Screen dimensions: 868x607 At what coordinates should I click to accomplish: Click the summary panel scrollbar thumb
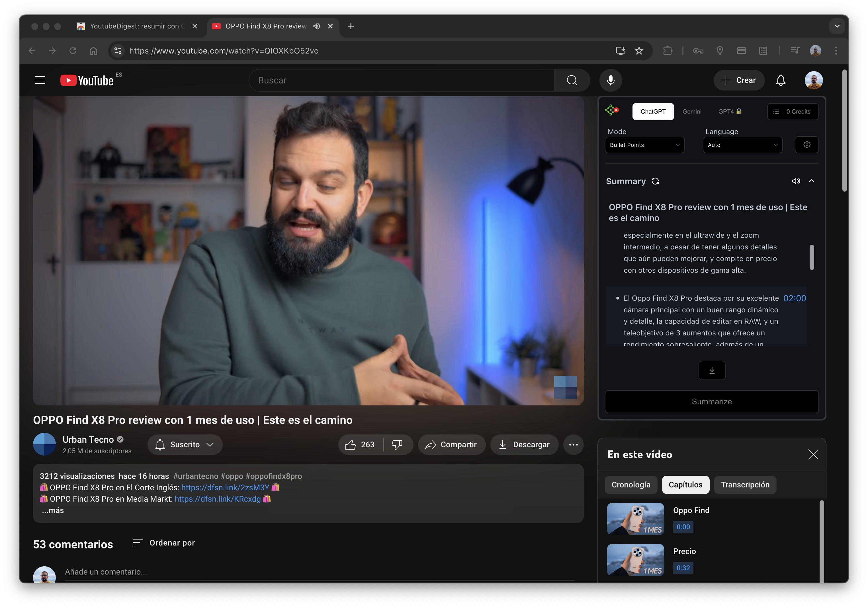[812, 257]
